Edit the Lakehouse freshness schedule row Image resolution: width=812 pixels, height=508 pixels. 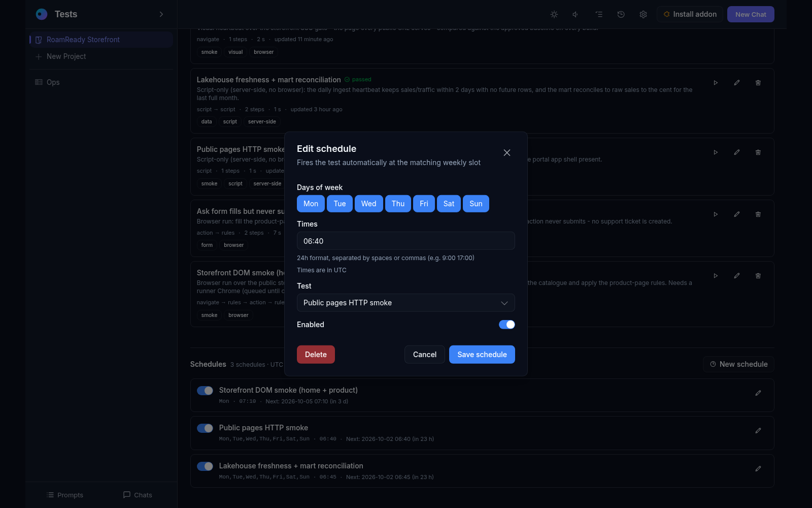pos(758,469)
